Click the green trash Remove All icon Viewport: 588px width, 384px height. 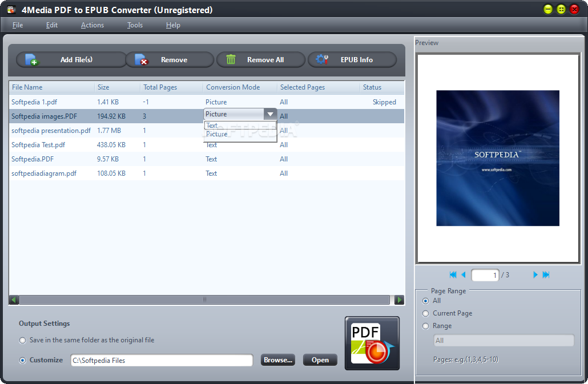pyautogui.click(x=231, y=59)
